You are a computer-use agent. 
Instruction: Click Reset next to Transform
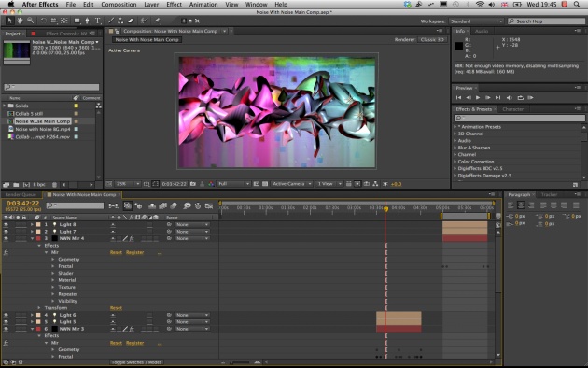click(116, 308)
